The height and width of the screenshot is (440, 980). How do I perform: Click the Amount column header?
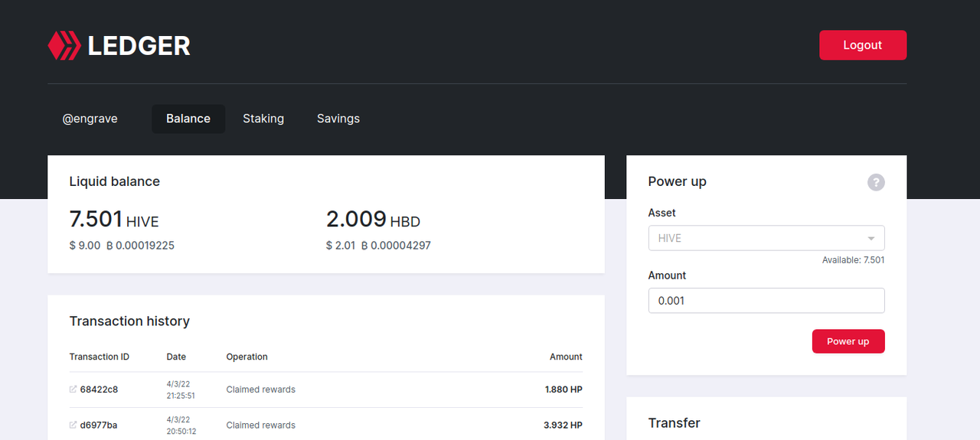(566, 357)
